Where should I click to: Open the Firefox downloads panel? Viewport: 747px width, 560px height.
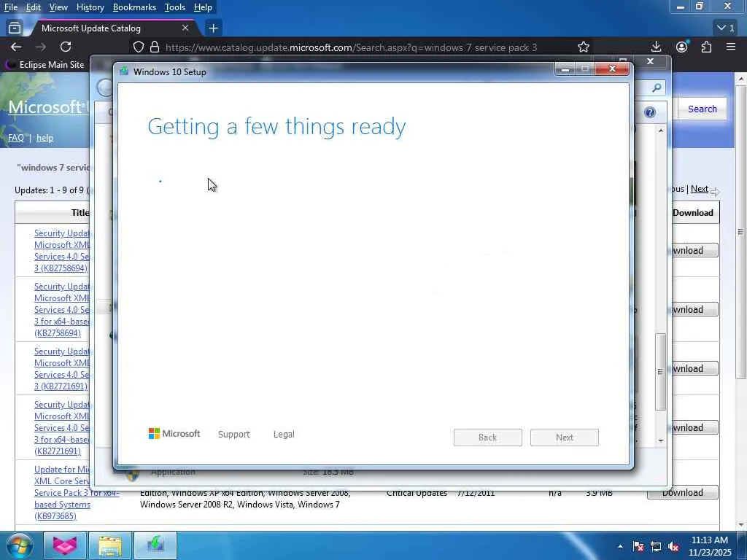click(x=656, y=47)
